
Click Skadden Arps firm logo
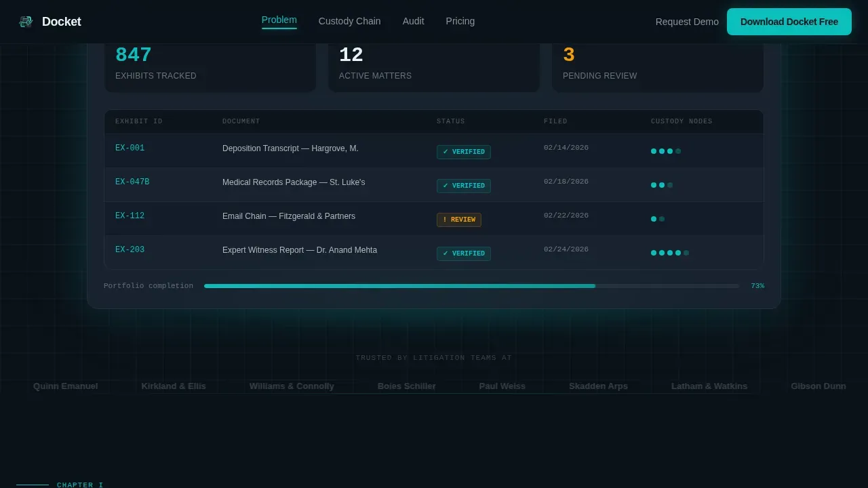pyautogui.click(x=599, y=386)
